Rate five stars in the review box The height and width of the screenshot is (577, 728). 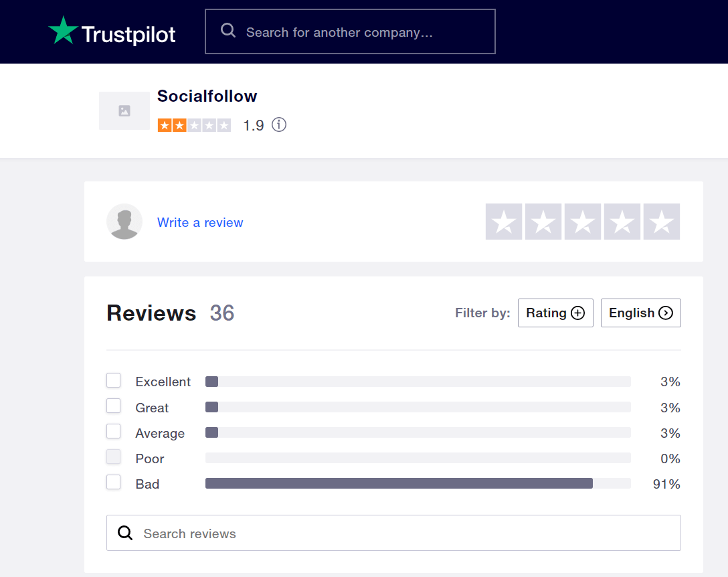(x=662, y=222)
